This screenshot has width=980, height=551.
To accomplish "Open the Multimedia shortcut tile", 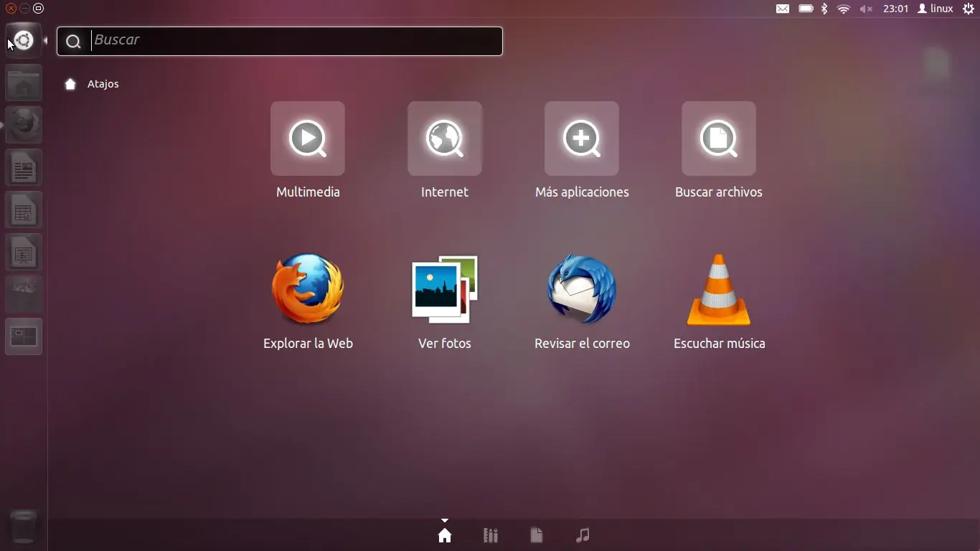I will pos(308,138).
